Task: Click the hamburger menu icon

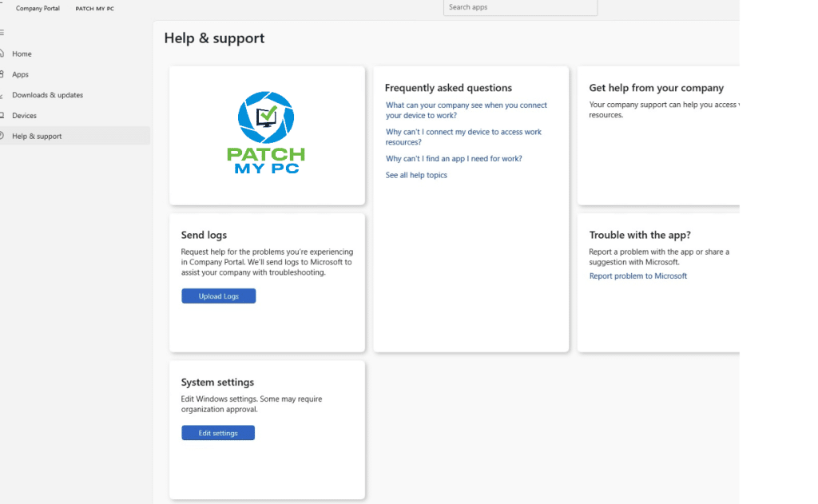Action: point(2,32)
